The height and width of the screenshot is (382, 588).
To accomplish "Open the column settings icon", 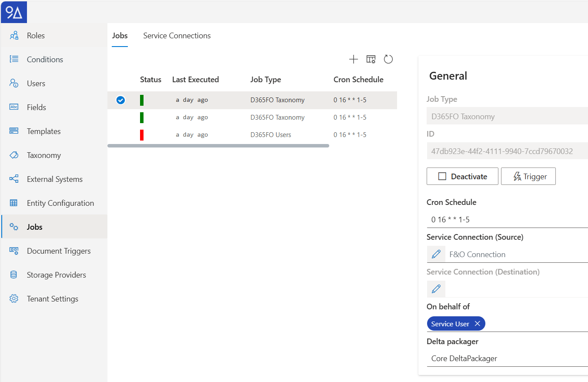I will [x=371, y=60].
